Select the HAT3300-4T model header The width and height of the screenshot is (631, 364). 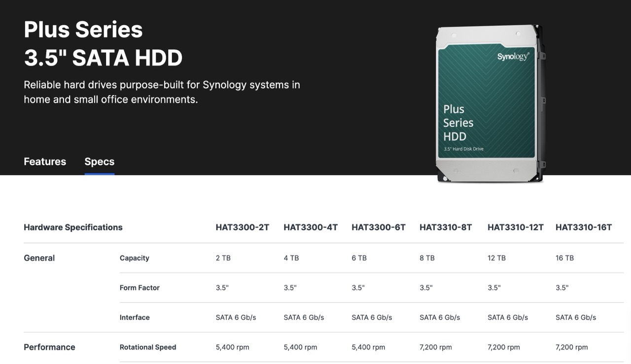[310, 227]
